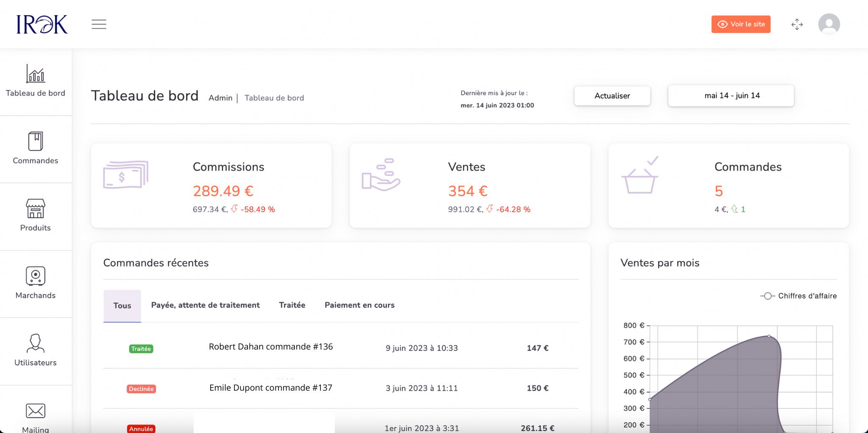The image size is (868, 433).
Task: Click the Ventes par mois heading
Action: tap(660, 263)
